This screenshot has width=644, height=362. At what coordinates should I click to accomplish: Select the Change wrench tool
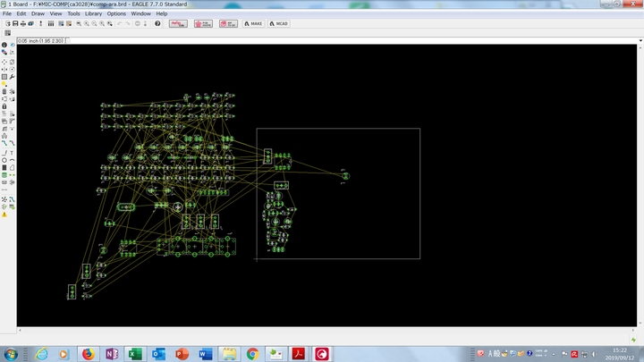pyautogui.click(x=13, y=77)
